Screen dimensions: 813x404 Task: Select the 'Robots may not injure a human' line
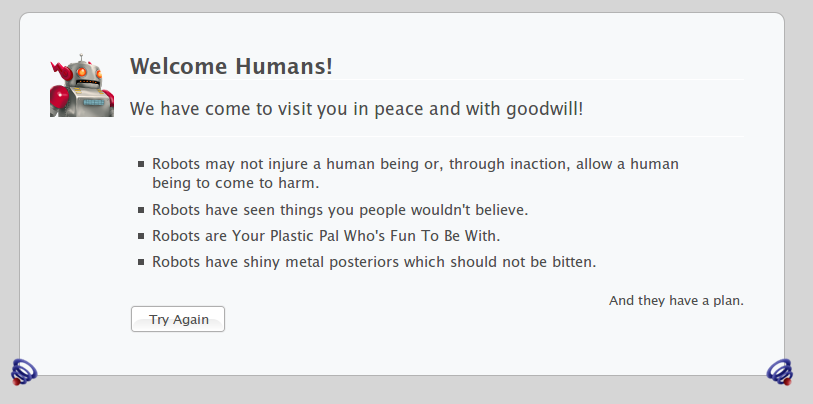point(415,173)
